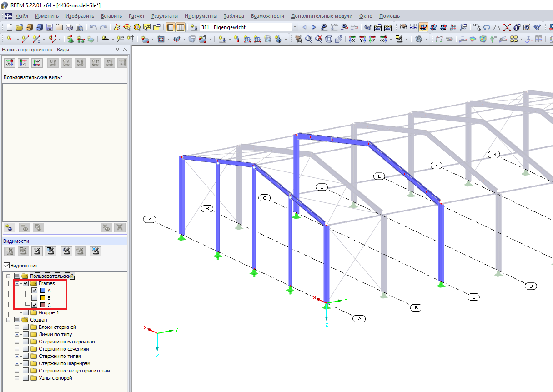Image resolution: width=553 pixels, height=392 pixels.
Task: Open the Файл menu
Action: click(22, 16)
